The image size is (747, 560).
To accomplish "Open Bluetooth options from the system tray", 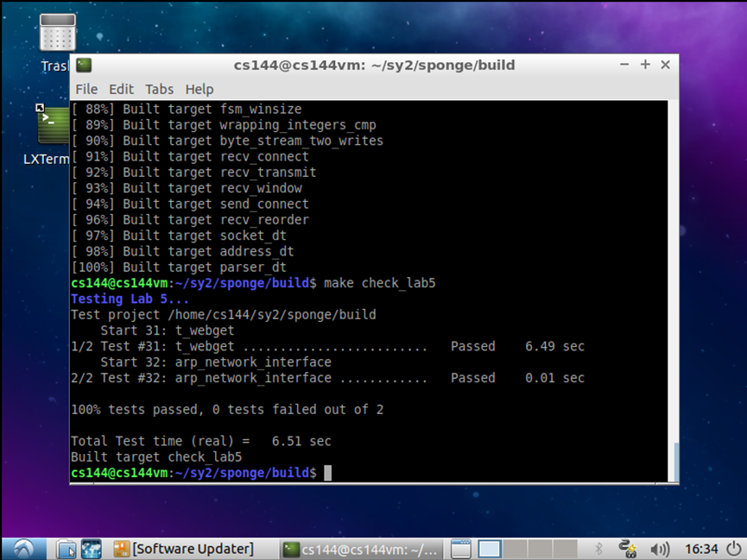I will tap(598, 549).
